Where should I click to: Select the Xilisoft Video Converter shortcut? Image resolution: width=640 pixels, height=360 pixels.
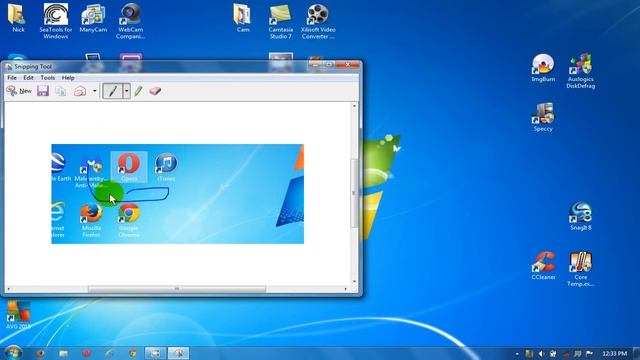pos(318,21)
